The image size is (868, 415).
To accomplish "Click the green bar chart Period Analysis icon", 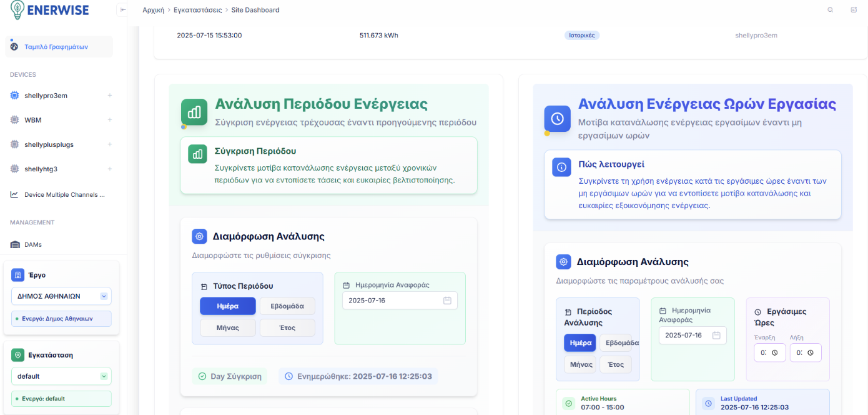I will pos(194,112).
